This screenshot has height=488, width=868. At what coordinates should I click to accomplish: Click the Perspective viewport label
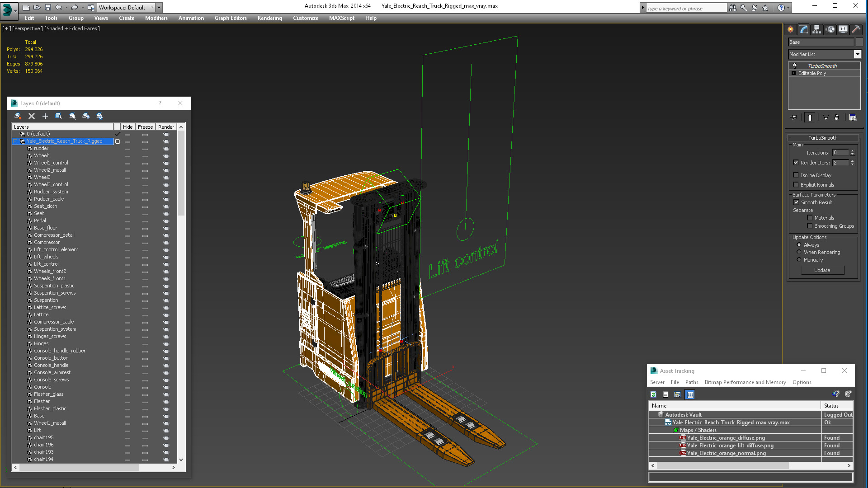(28, 28)
